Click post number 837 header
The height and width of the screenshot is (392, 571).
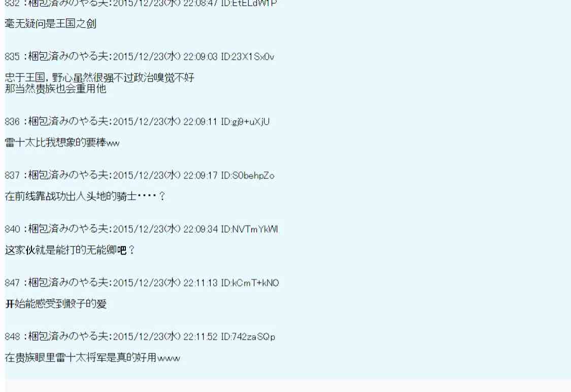[140, 175]
